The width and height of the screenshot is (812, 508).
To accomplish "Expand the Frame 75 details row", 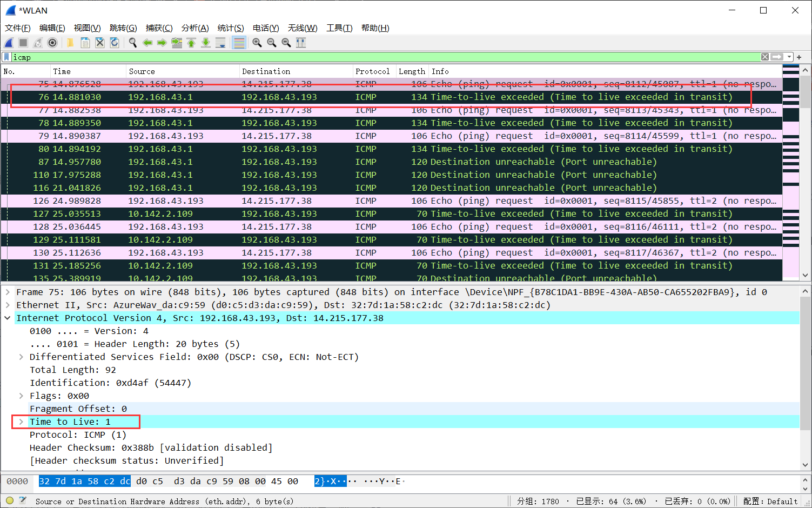I will (8, 292).
